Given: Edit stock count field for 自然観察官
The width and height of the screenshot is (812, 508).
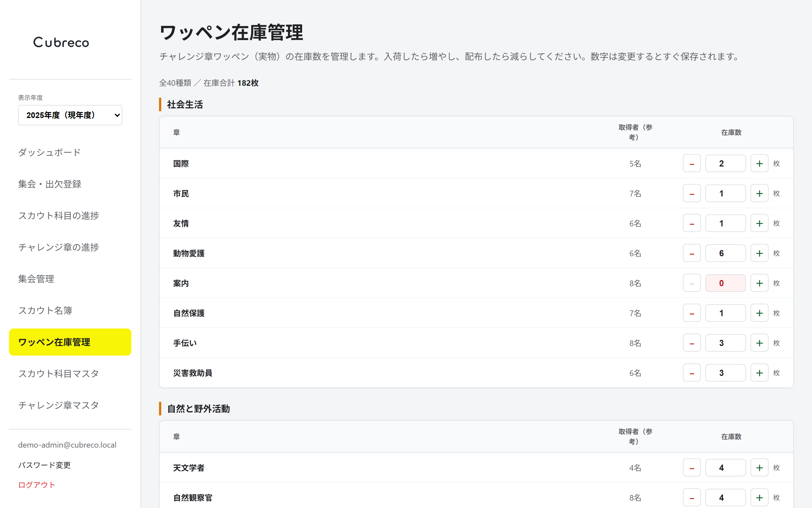Looking at the screenshot, I should pyautogui.click(x=725, y=497).
